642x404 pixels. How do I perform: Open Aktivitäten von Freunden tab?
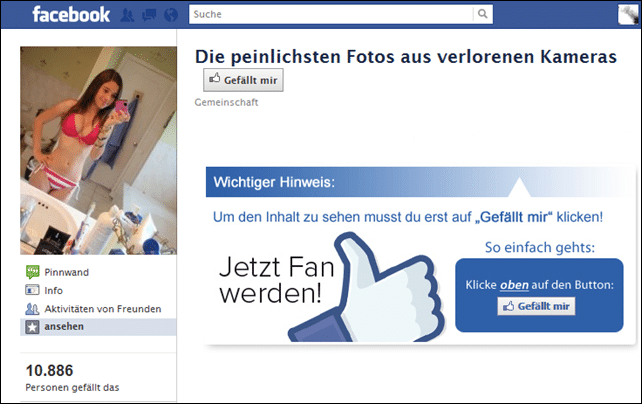(x=103, y=309)
